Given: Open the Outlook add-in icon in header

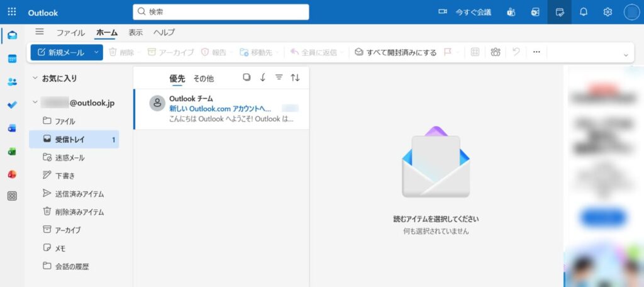Looking at the screenshot, I should pos(535,12).
